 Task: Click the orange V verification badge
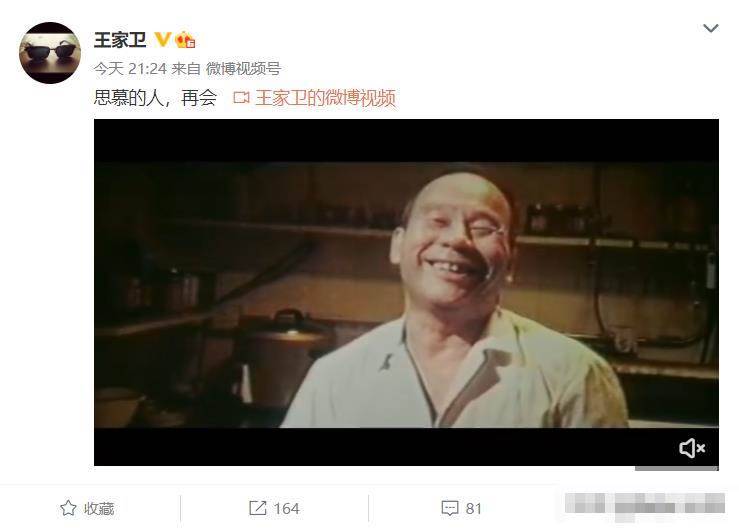(163, 40)
